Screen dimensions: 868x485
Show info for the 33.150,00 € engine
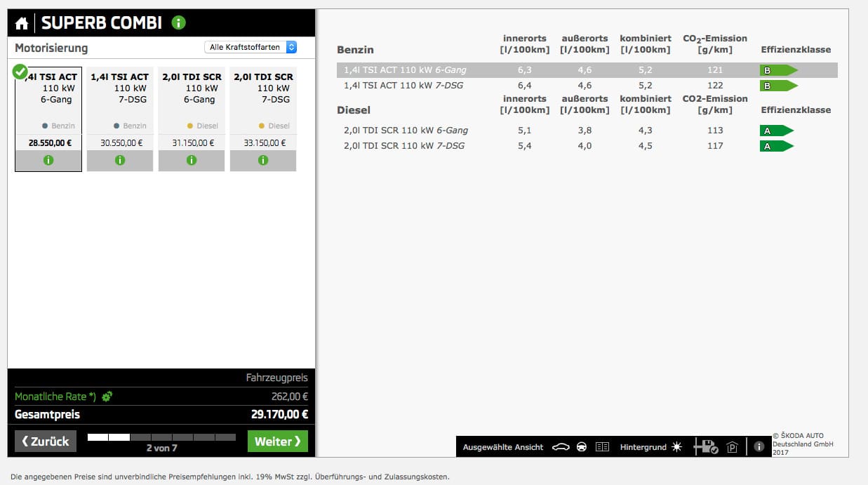[x=263, y=160]
